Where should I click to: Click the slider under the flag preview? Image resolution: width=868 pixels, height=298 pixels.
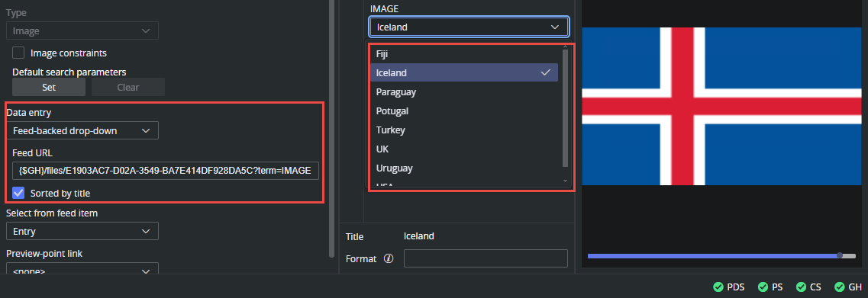tap(721, 255)
